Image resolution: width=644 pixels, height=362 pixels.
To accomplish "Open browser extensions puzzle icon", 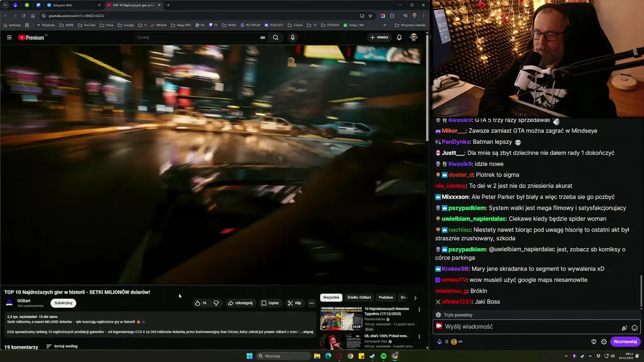I will 392,16.
